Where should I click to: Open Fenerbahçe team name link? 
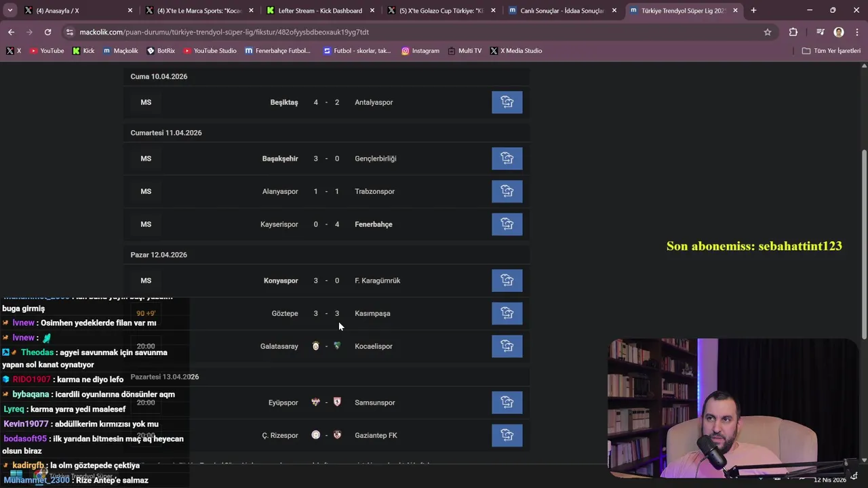374,224
